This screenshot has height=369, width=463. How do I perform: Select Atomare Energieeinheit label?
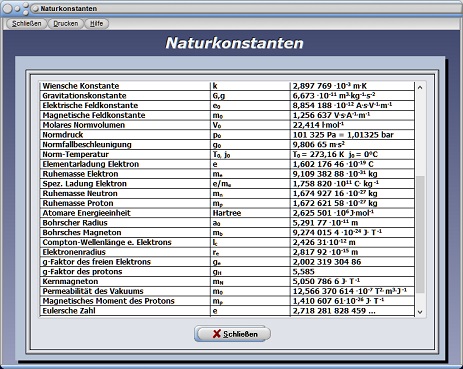click(86, 213)
